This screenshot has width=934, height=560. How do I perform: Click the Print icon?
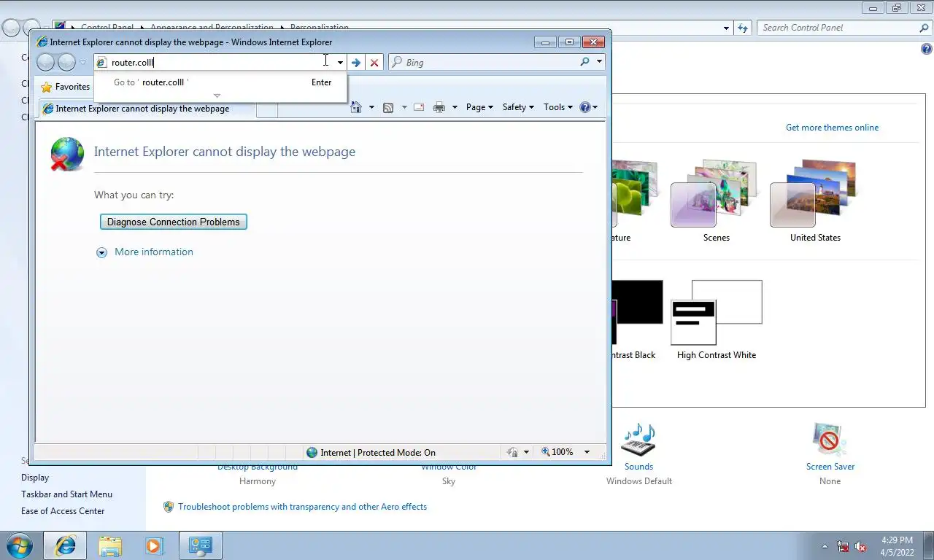[439, 107]
